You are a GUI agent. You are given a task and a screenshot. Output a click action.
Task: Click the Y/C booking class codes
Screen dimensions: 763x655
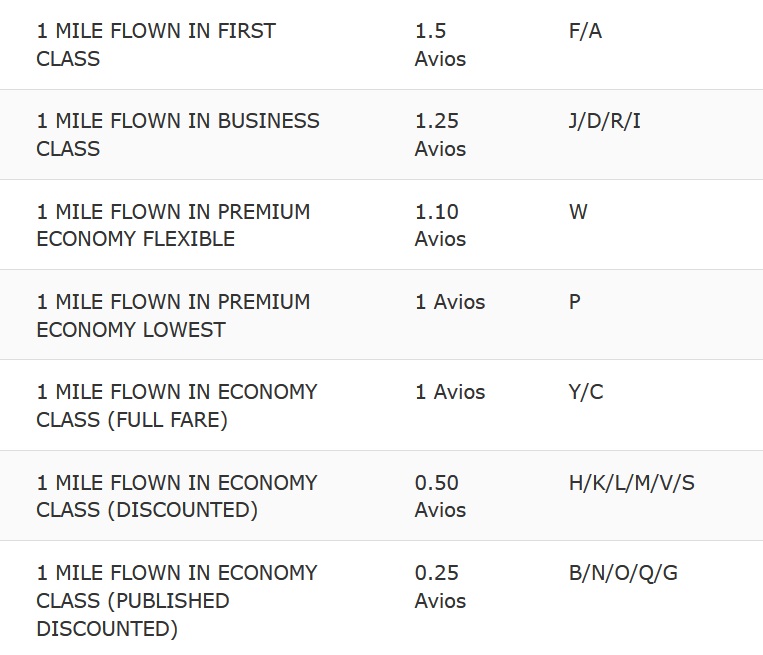click(x=586, y=392)
